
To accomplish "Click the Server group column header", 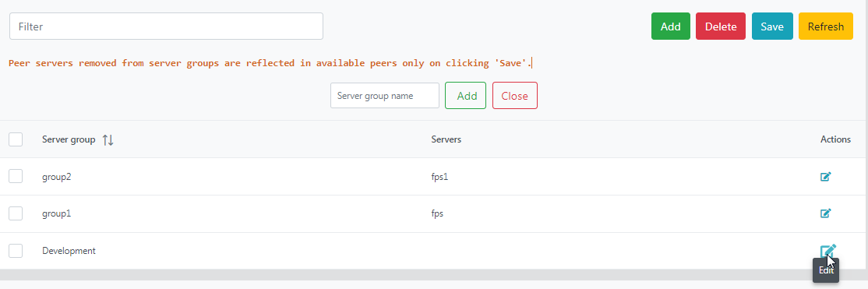I will (x=69, y=139).
